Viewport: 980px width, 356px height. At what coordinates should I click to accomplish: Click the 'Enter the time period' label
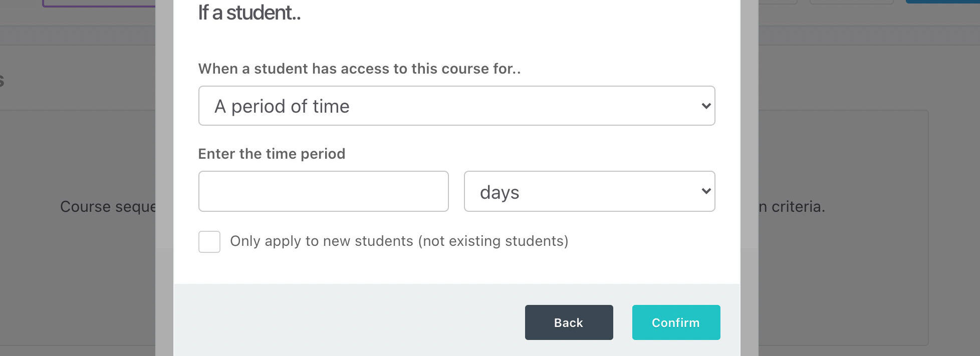point(272,154)
